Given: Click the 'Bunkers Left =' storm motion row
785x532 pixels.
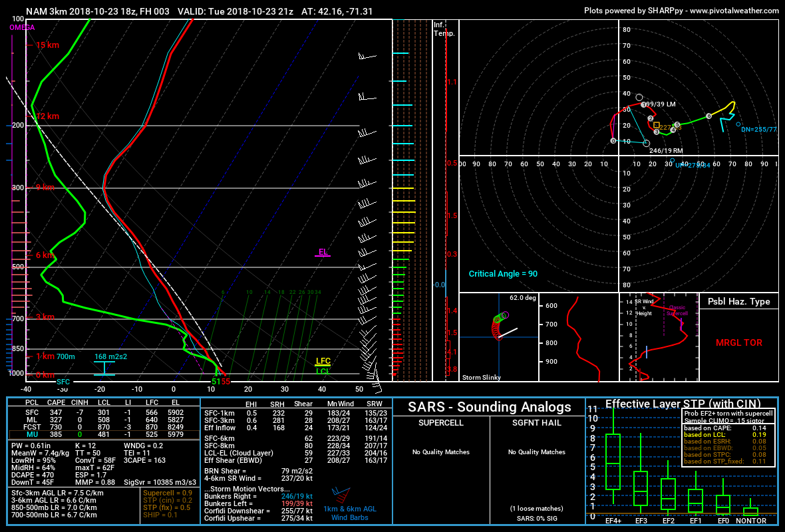Looking at the screenshot, I should (258, 503).
